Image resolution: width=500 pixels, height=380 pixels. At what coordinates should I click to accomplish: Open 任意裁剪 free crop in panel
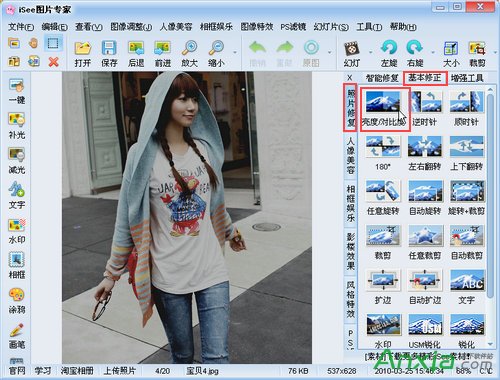[425, 242]
